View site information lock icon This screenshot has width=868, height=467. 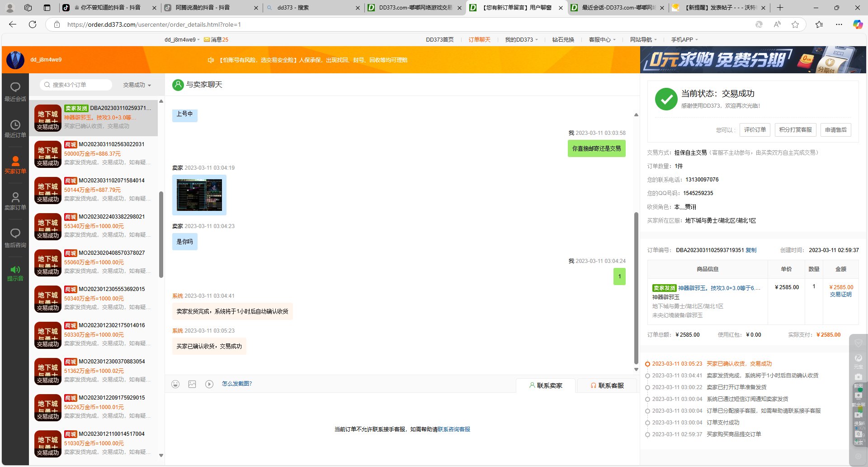click(x=57, y=24)
